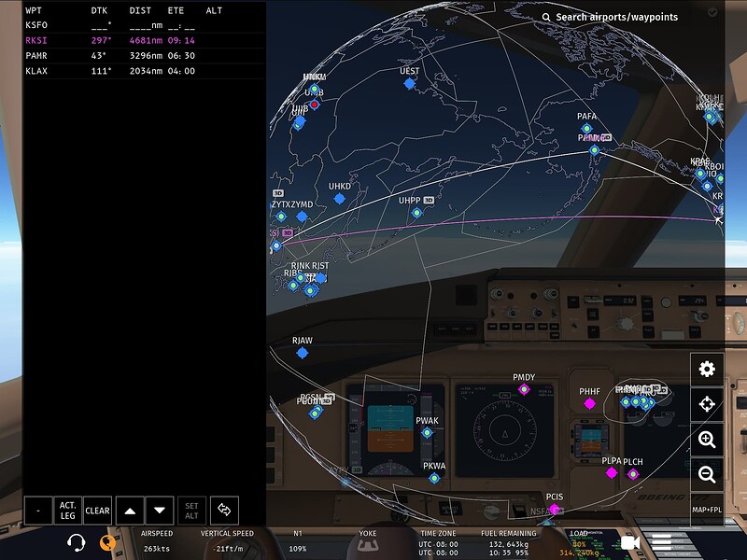Image resolution: width=747 pixels, height=560 pixels.
Task: Center map on aircraft crosshair icon
Action: (707, 404)
